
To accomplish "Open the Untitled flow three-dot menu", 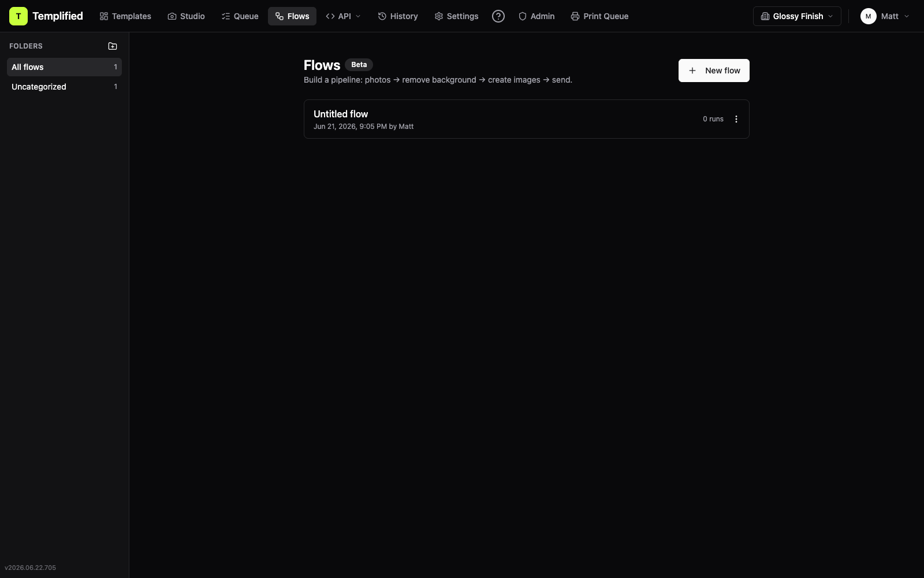I will 736,119.
